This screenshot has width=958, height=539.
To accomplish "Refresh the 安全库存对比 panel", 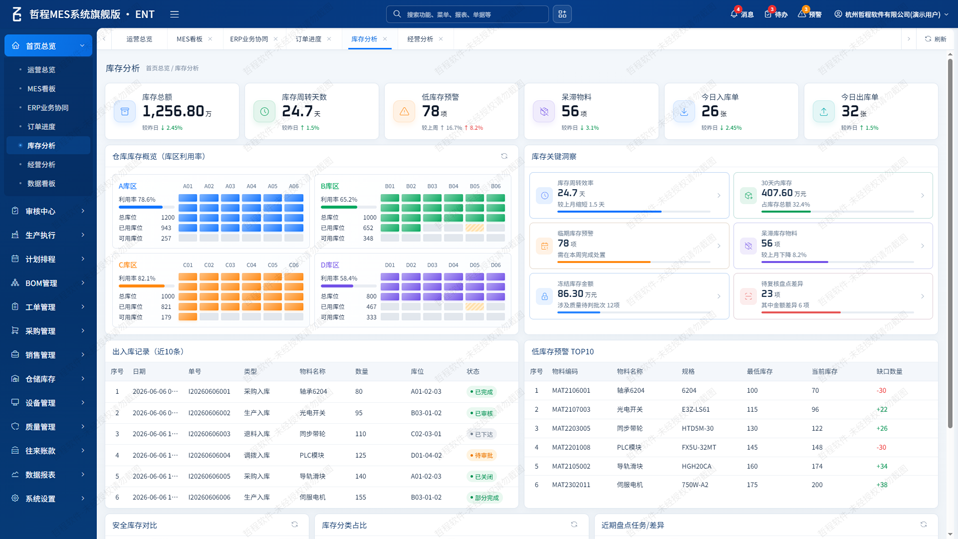I will coord(294,524).
